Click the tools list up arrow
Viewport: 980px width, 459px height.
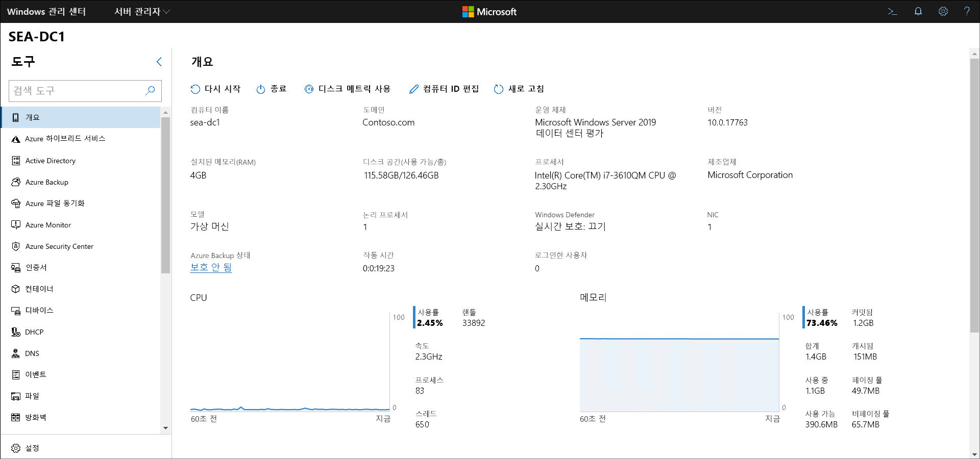(x=165, y=112)
